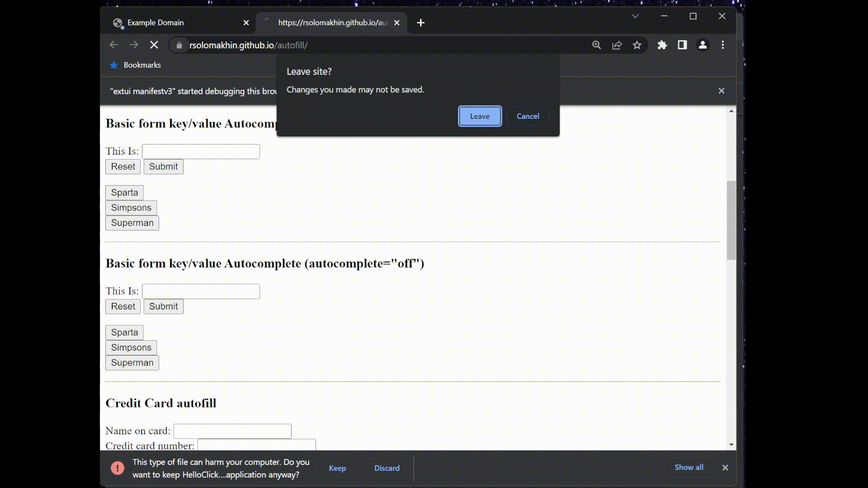Click the site security lock icon
The width and height of the screenshot is (868, 488).
tap(179, 45)
